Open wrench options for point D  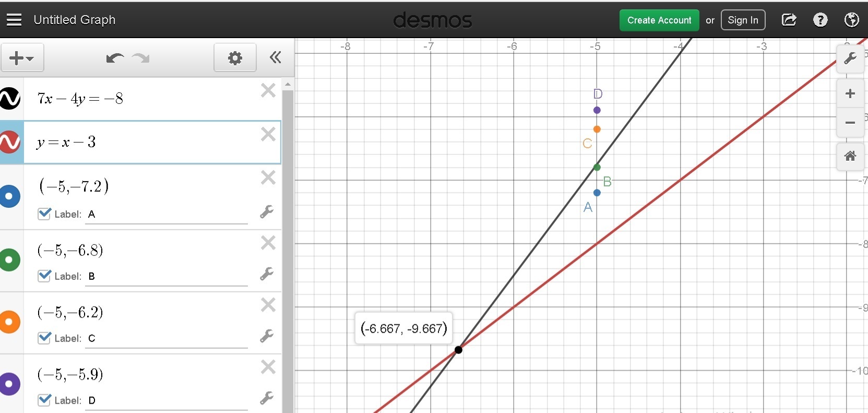[x=267, y=398]
